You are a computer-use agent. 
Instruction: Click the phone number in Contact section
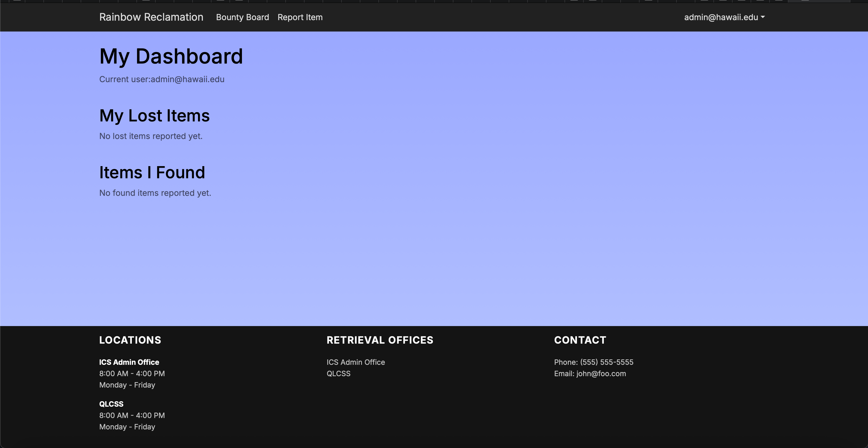[606, 362]
